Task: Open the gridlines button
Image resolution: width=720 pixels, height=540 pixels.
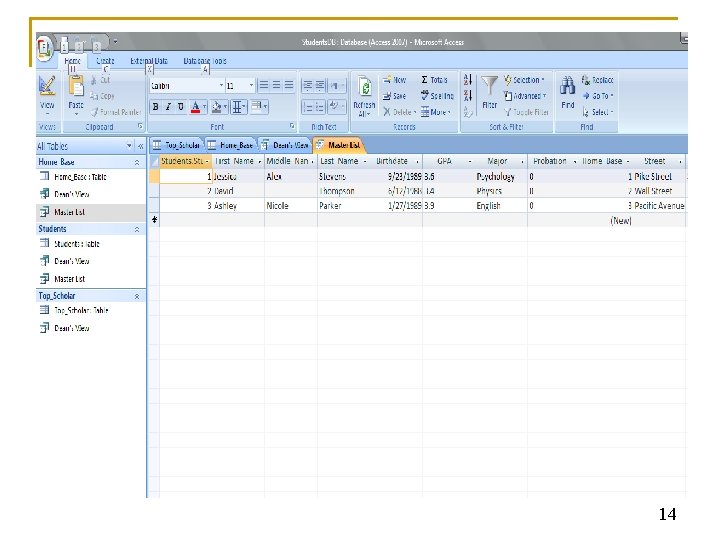Action: pyautogui.click(x=239, y=107)
